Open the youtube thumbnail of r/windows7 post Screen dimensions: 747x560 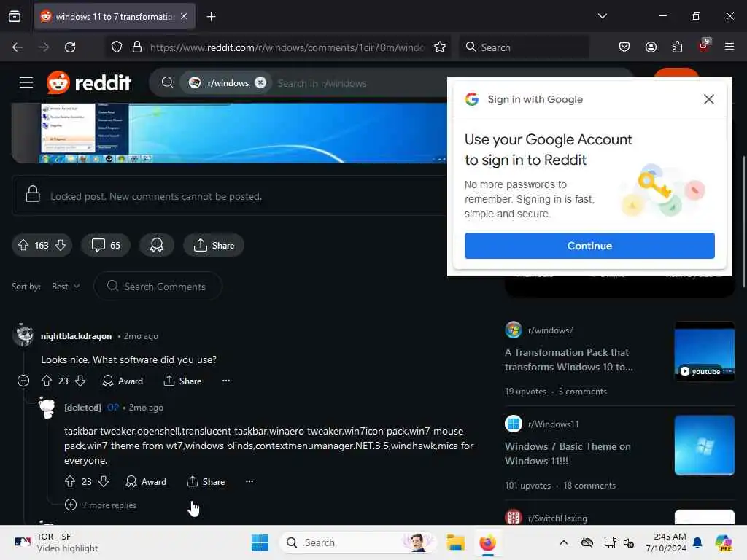[705, 351]
